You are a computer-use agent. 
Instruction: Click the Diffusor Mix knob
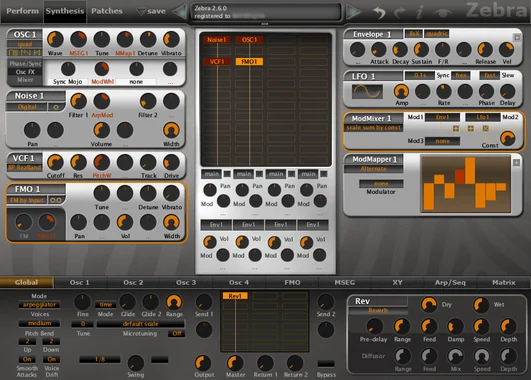pyautogui.click(x=455, y=356)
